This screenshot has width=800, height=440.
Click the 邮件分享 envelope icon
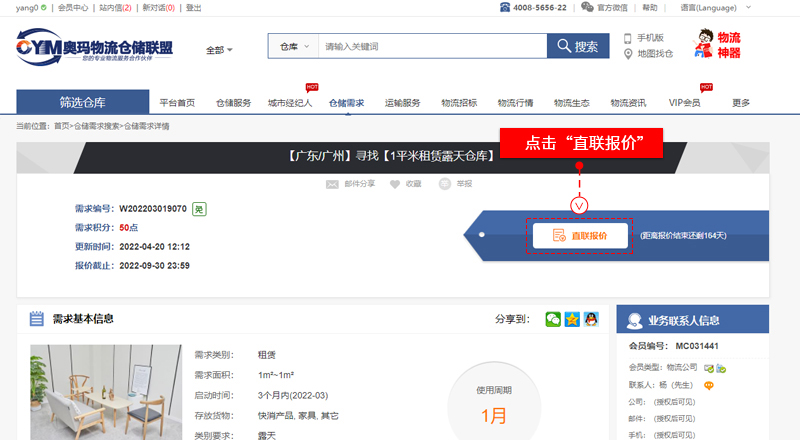(332, 184)
